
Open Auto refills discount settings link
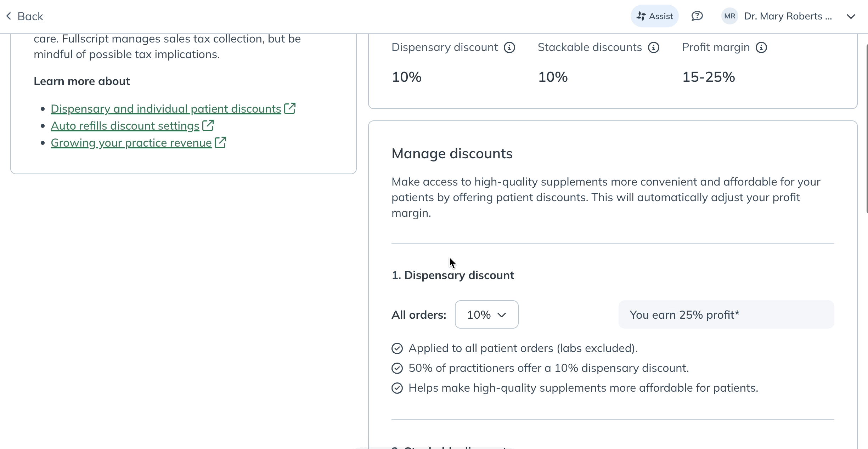(125, 126)
